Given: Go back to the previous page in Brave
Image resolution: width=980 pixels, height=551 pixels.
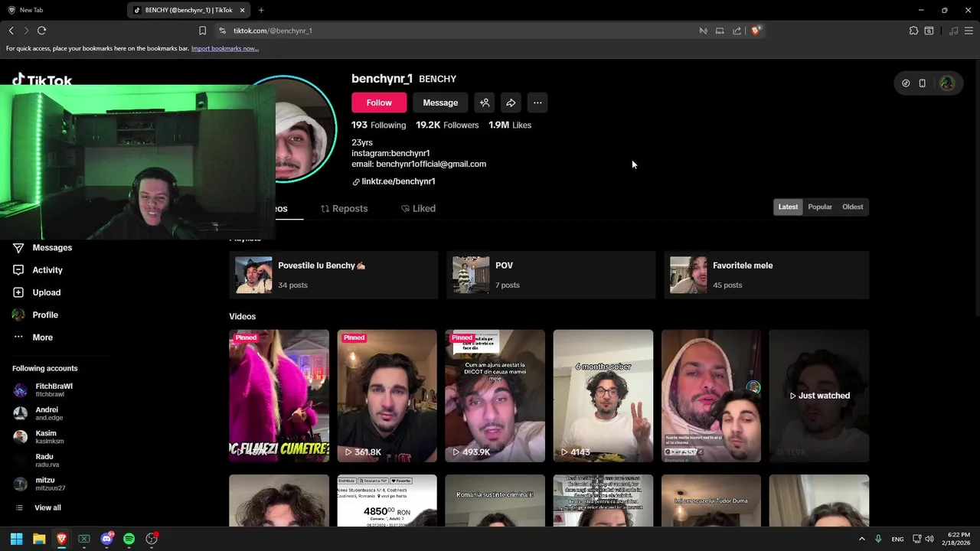Looking at the screenshot, I should click(x=11, y=31).
